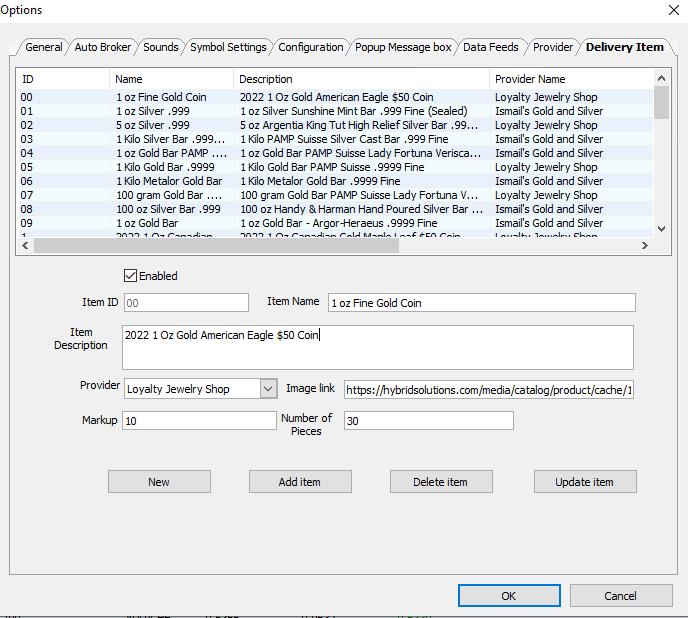The image size is (688, 618).
Task: Click the horizontal scrollbar right arrow
Action: pos(645,245)
